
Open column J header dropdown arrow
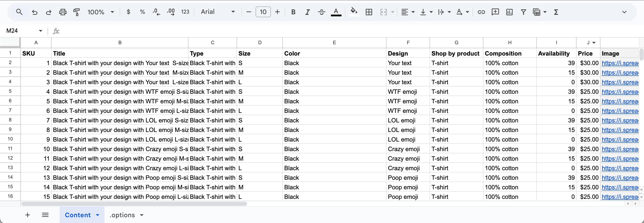[x=594, y=42]
